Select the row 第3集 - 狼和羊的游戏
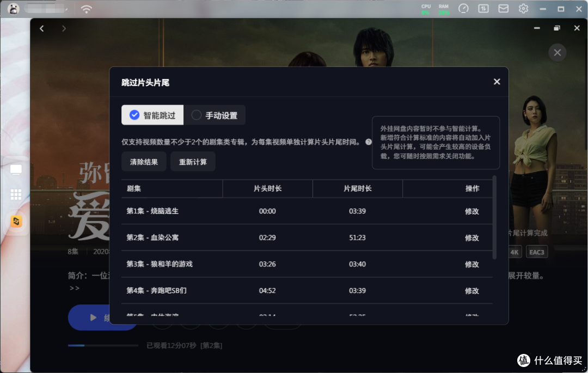This screenshot has height=373, width=588. (307, 264)
